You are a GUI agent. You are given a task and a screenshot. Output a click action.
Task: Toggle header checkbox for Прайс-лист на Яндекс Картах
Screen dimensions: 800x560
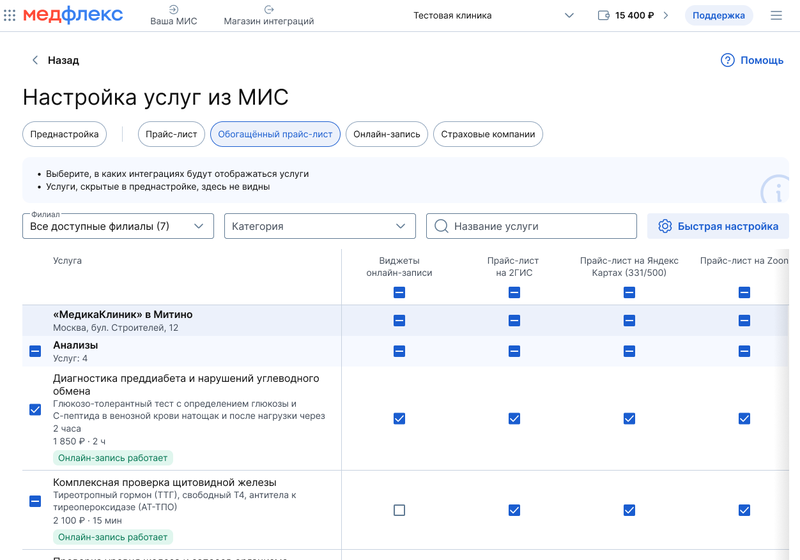[x=629, y=292]
